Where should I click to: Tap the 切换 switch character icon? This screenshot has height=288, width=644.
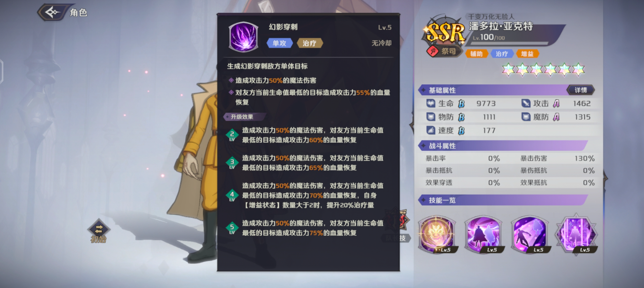(99, 231)
